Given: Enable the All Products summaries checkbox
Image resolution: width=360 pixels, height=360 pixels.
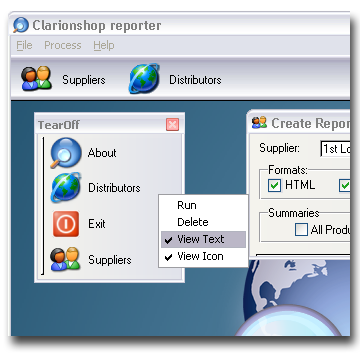Looking at the screenshot, I should click(x=301, y=229).
